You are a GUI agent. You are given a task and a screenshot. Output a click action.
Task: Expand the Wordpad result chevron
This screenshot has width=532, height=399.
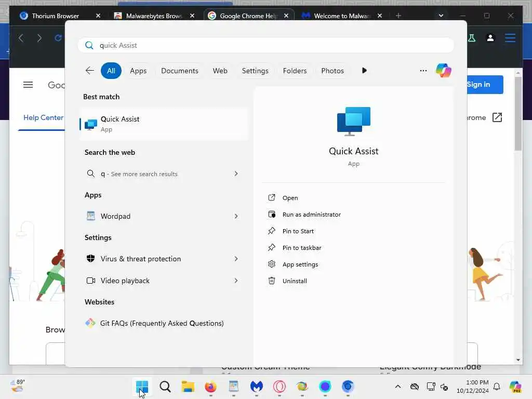(x=236, y=216)
